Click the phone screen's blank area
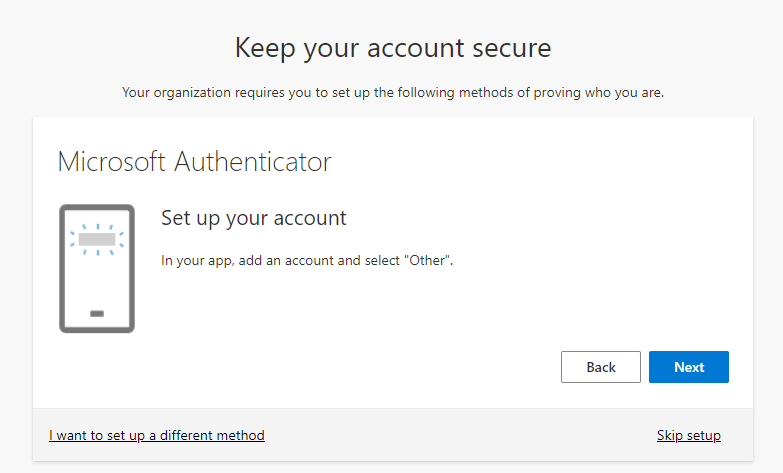783x473 pixels. point(97,280)
